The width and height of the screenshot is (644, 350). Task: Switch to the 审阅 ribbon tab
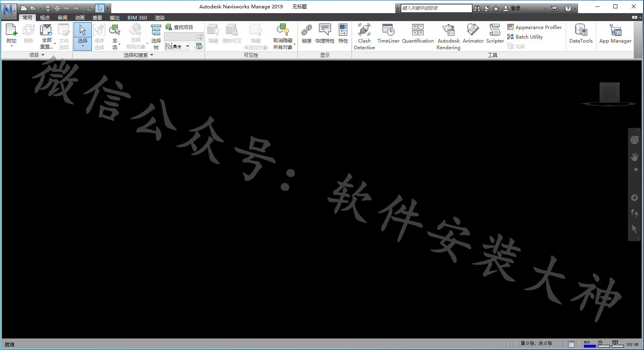[62, 17]
